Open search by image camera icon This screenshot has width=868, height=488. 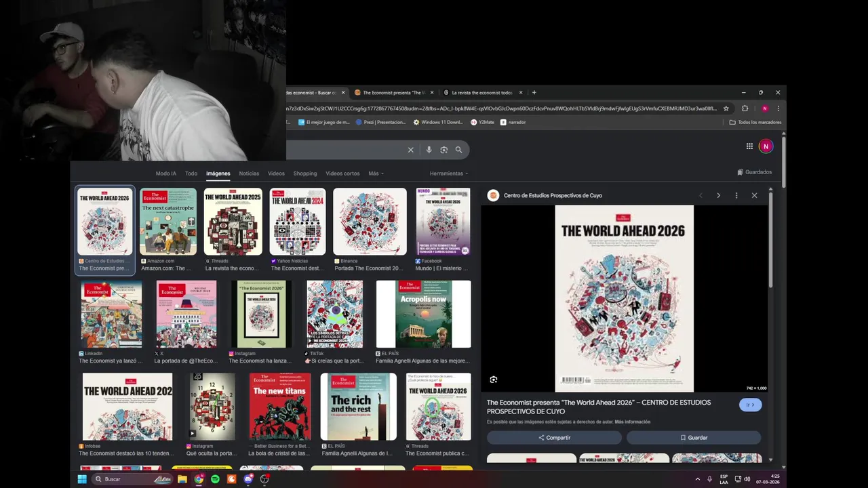pyautogui.click(x=443, y=150)
